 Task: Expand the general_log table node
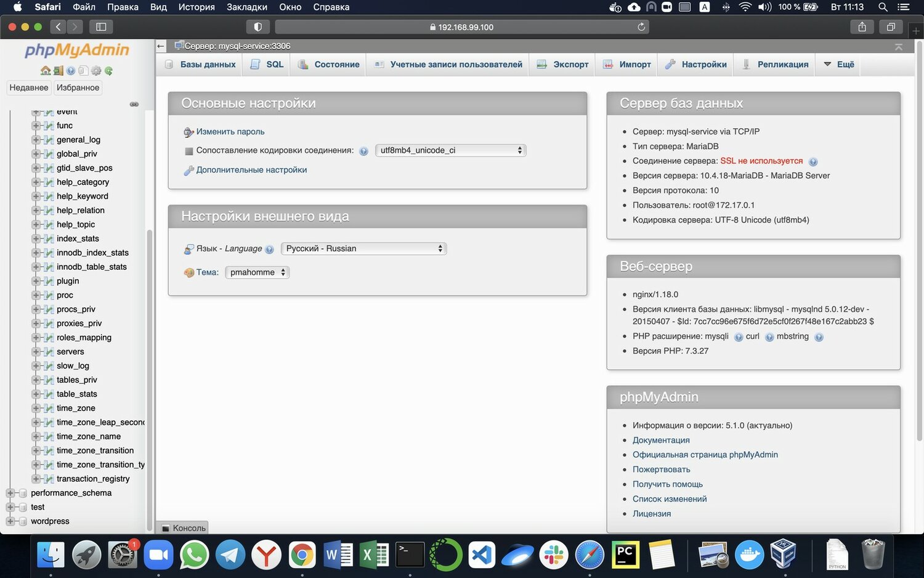36,140
